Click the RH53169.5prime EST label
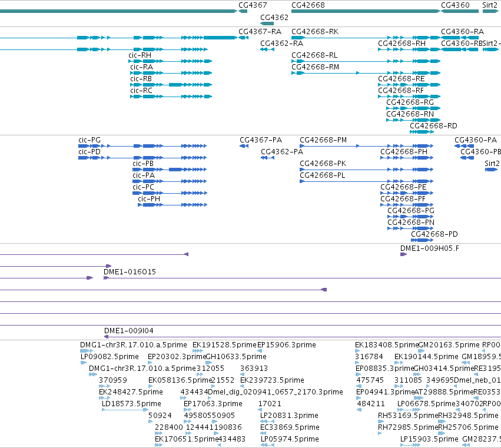 (408, 416)
